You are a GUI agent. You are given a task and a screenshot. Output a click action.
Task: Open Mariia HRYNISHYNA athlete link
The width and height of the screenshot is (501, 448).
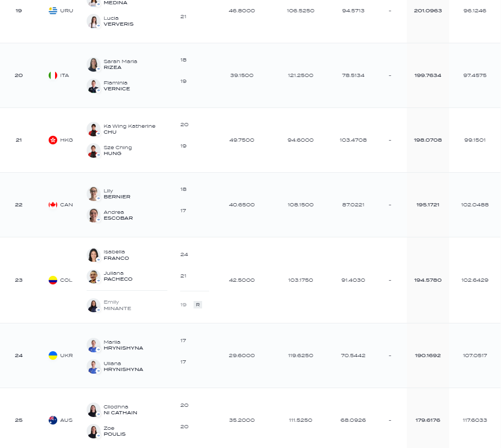click(124, 345)
